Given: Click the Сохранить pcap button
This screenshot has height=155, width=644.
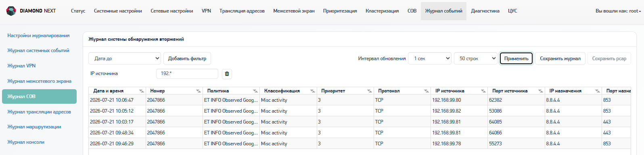Looking at the screenshot, I should 609,59.
